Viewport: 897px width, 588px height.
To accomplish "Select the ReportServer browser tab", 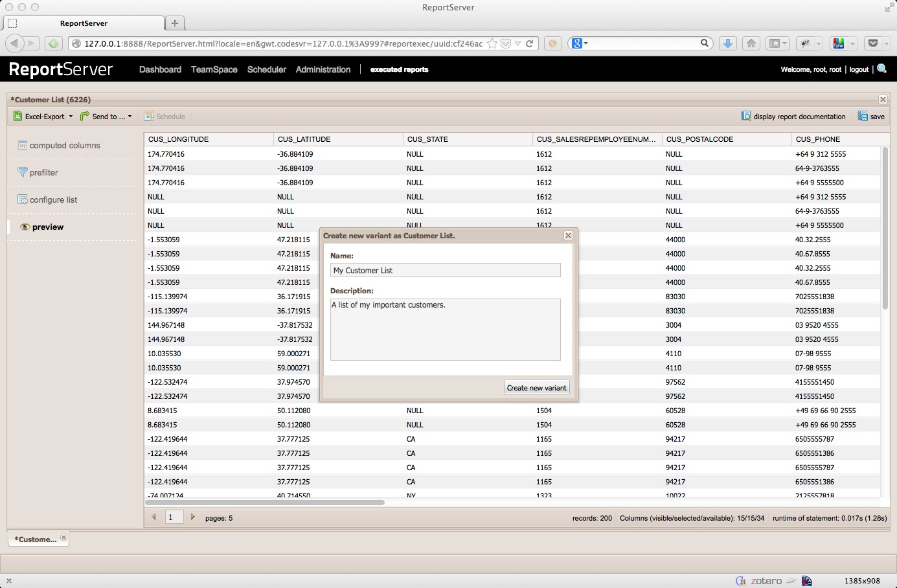I will pyautogui.click(x=84, y=23).
